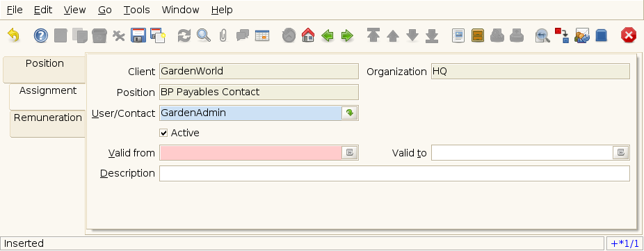Viewport: 644px width, 251px height.
Task: Save the record with floppy disk icon
Action: [x=138, y=35]
